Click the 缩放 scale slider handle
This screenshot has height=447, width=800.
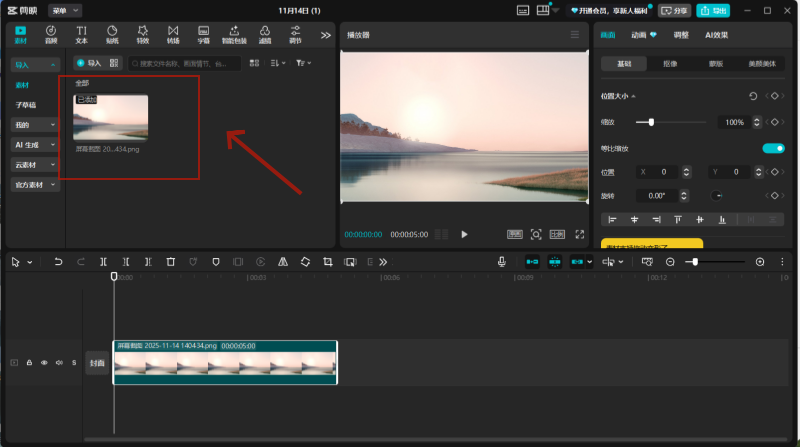click(x=652, y=122)
